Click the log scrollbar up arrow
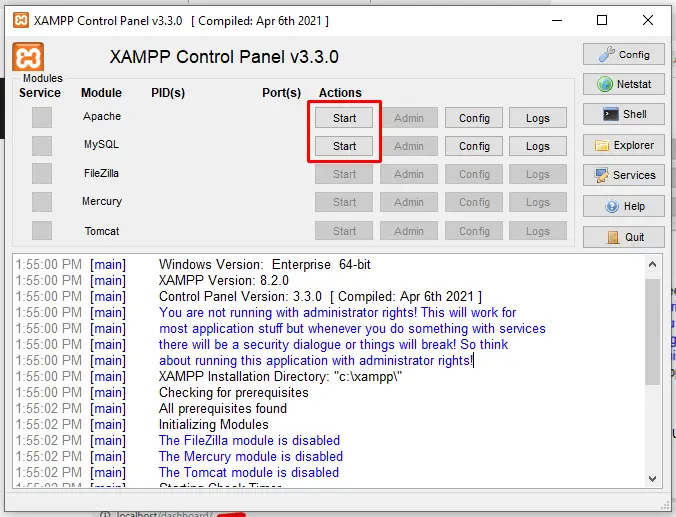Viewport: 676px width, 517px height. tap(652, 264)
